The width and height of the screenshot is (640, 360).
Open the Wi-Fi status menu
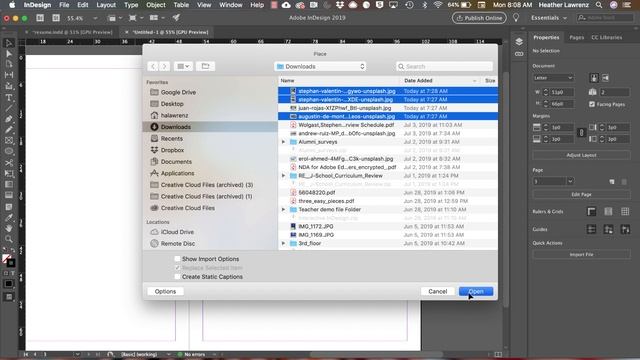(x=438, y=5)
